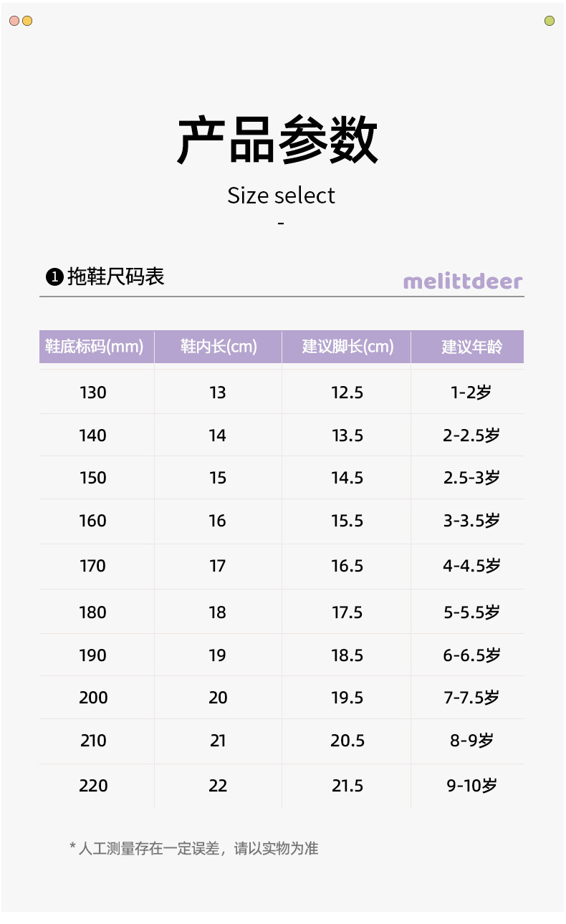Select the 建议脚长(cm) column header

tap(347, 347)
